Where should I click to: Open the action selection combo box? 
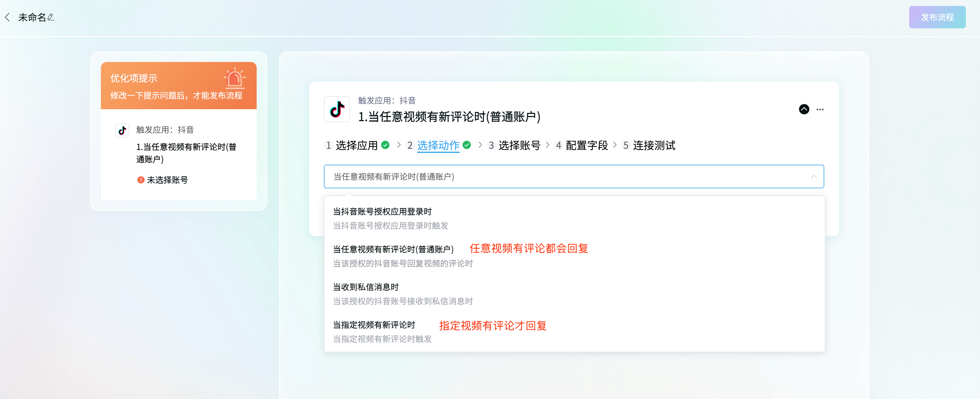[x=574, y=176]
